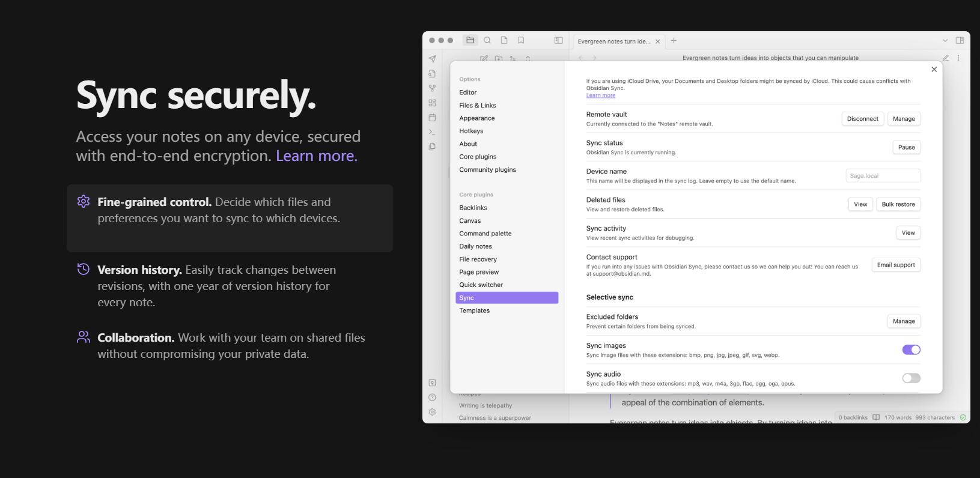Click View for Deleted files
The width and height of the screenshot is (980, 478).
[x=860, y=204]
